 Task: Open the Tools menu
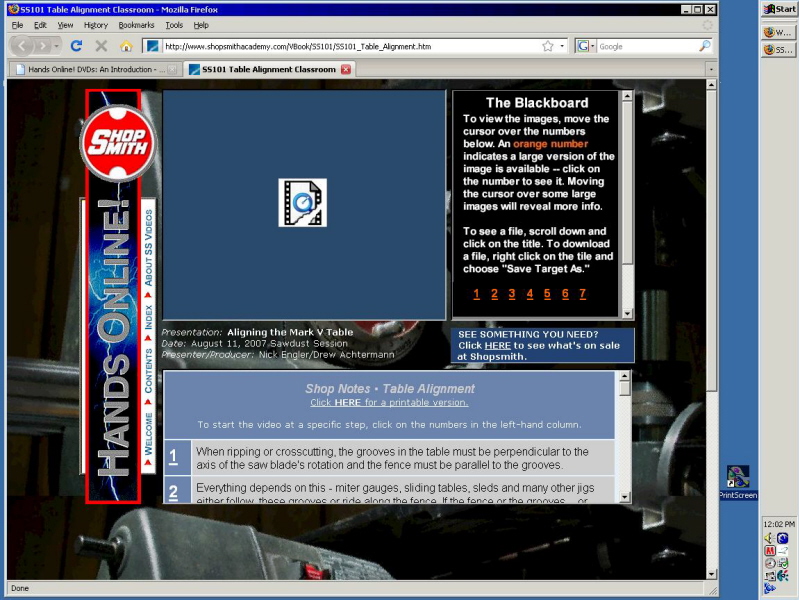pos(174,25)
